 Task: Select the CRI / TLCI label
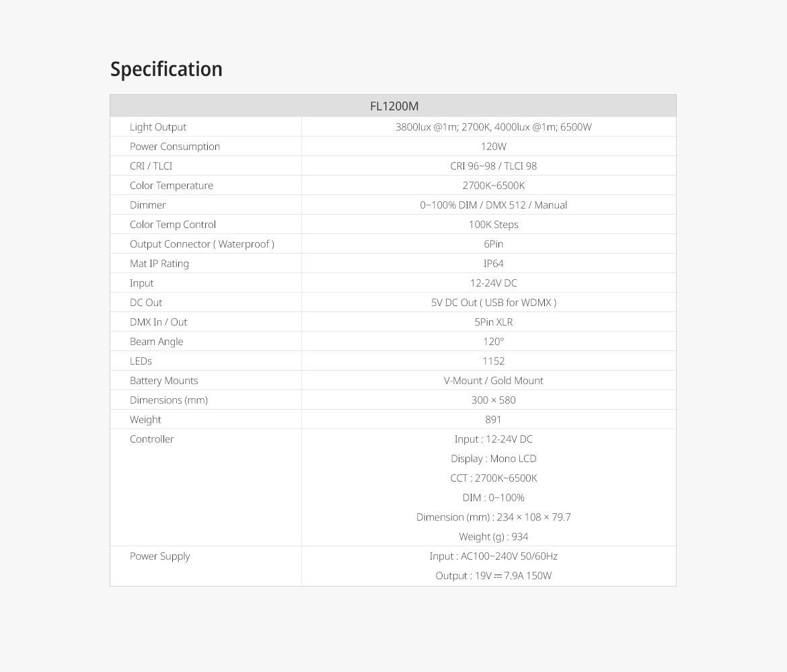tap(151, 166)
